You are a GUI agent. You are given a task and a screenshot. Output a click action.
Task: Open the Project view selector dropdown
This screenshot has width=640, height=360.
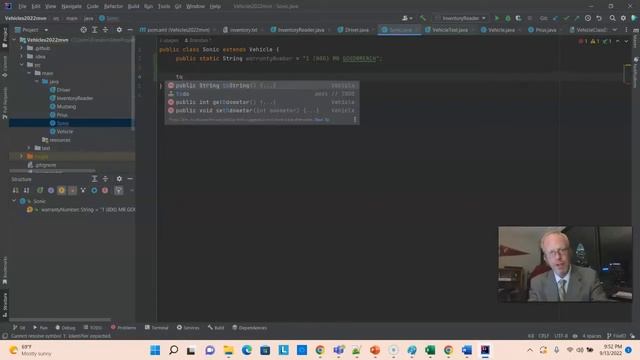(31, 30)
